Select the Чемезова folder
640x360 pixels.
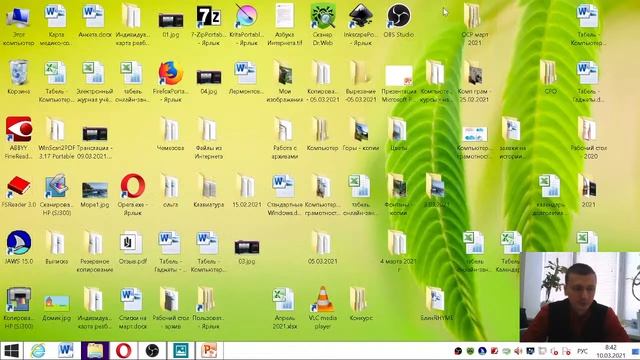point(170,130)
